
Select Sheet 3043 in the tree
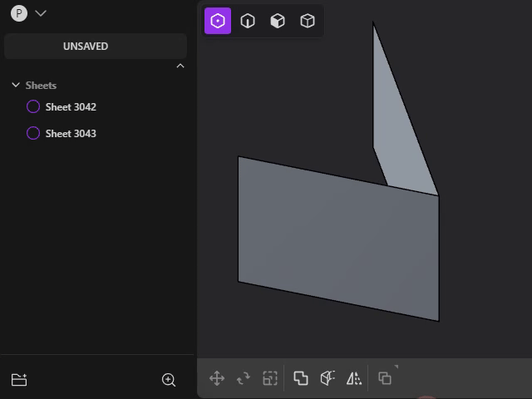tap(71, 133)
